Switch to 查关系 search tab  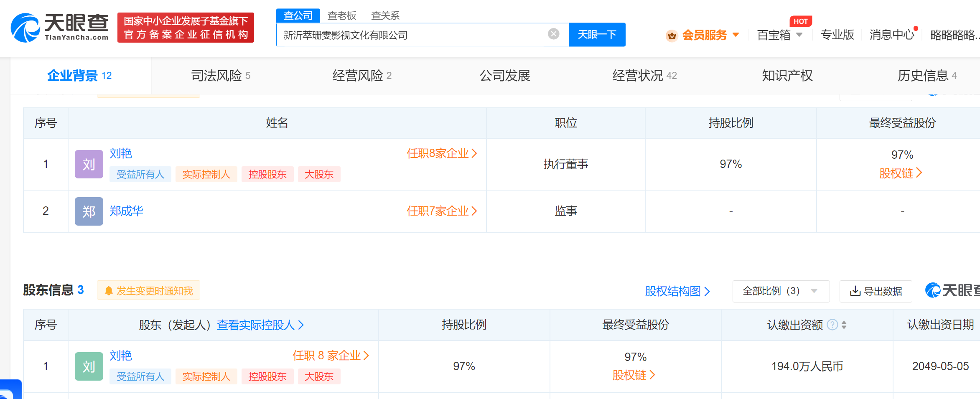[385, 15]
